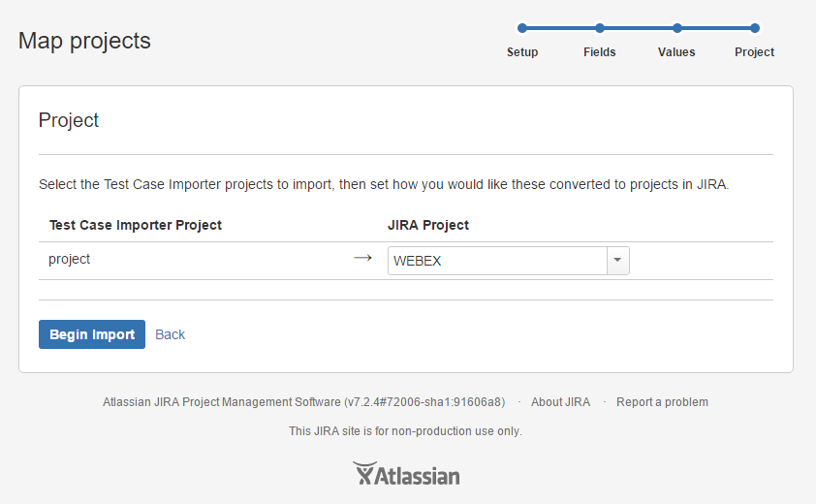Screen dimensions: 816x504
Task: Jump to the Setup step label
Action: [x=522, y=52]
